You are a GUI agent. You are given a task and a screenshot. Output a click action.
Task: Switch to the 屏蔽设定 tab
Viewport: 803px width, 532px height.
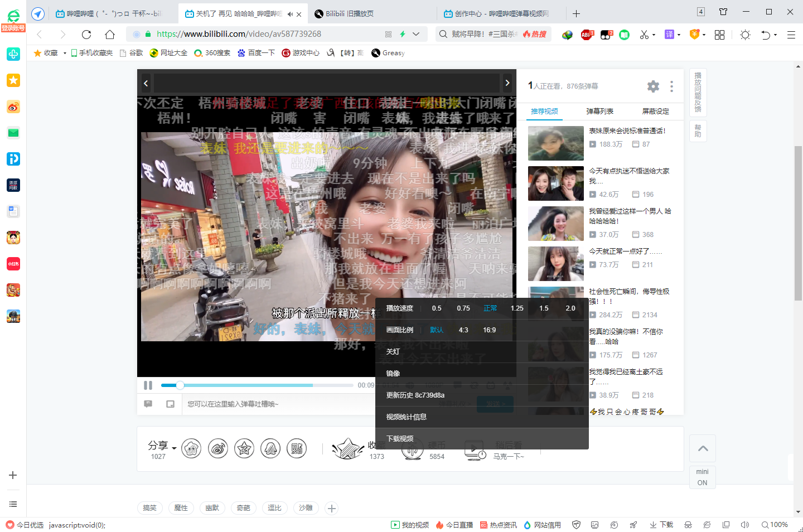click(656, 112)
